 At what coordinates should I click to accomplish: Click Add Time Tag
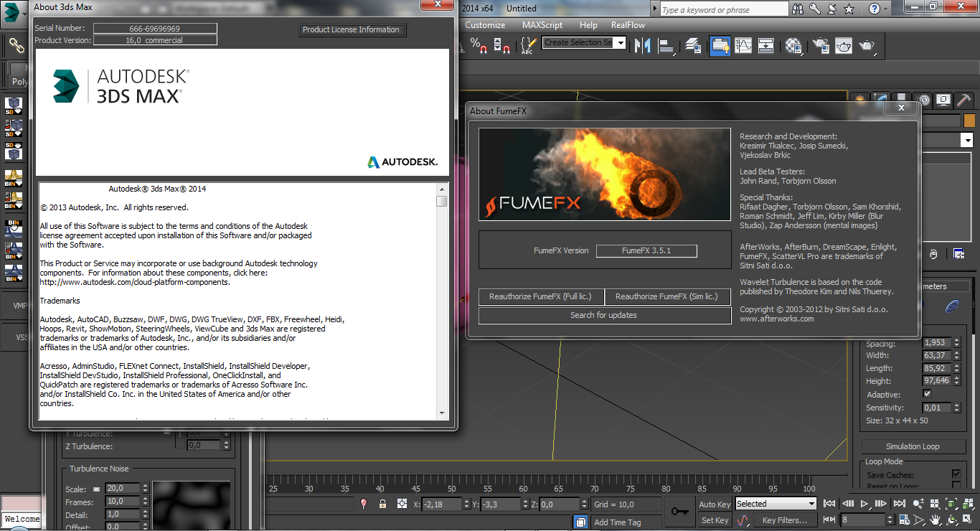click(x=618, y=522)
